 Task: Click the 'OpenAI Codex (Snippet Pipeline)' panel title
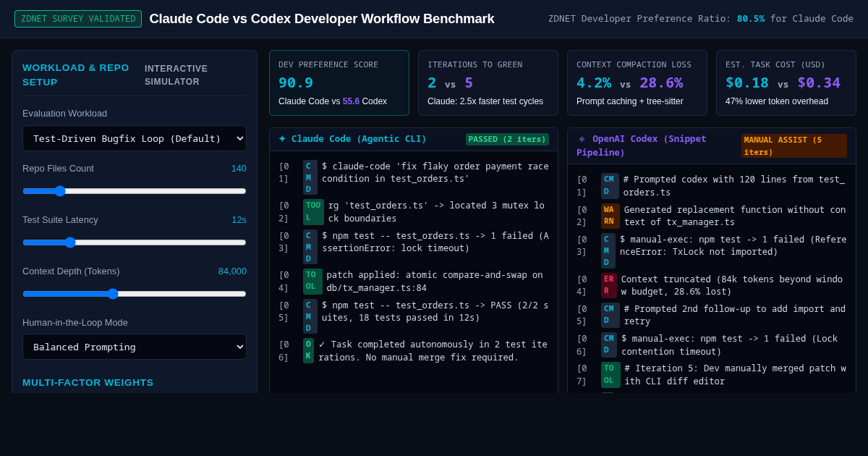pos(642,145)
